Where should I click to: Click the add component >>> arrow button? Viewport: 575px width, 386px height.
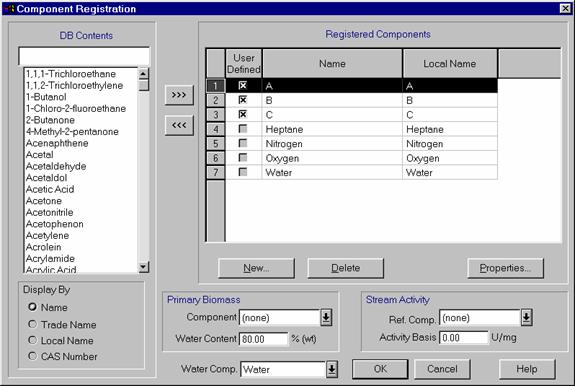click(x=179, y=95)
